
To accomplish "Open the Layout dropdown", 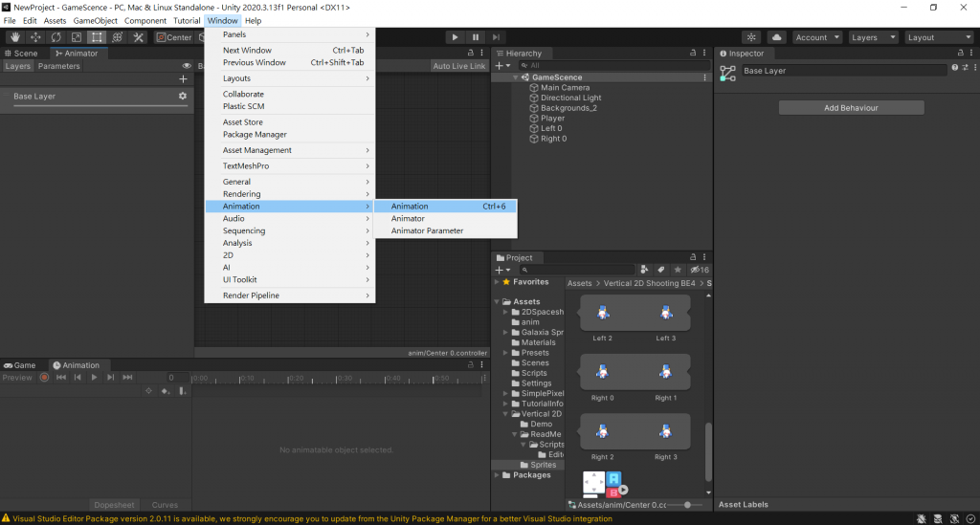I will 940,37.
